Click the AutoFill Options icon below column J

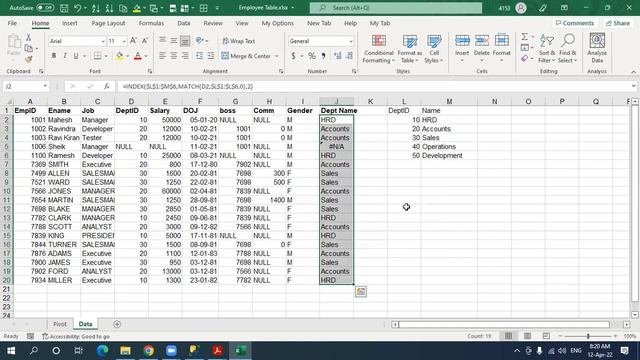click(x=361, y=291)
